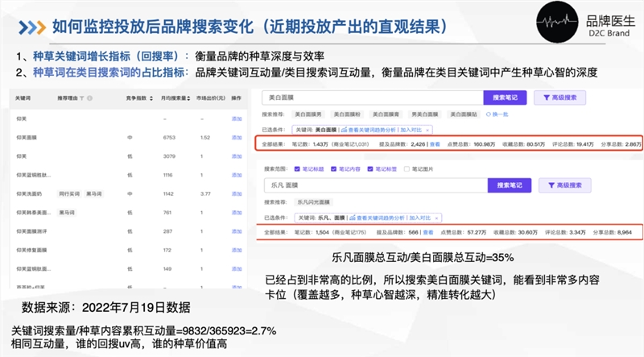Click 搜索笔记 button beside 乐凡 面膜 field

(x=510, y=185)
